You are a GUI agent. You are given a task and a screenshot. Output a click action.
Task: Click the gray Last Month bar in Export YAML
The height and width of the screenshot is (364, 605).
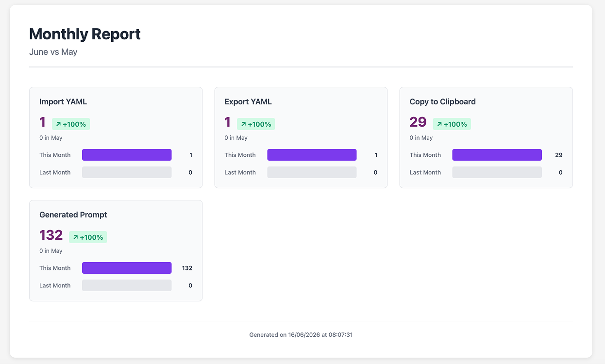(312, 172)
